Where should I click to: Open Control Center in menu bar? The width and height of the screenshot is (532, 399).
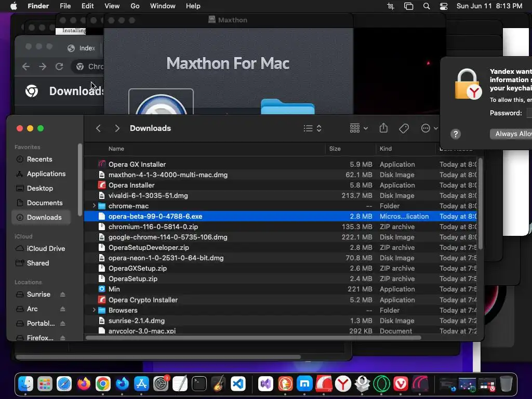(x=444, y=6)
